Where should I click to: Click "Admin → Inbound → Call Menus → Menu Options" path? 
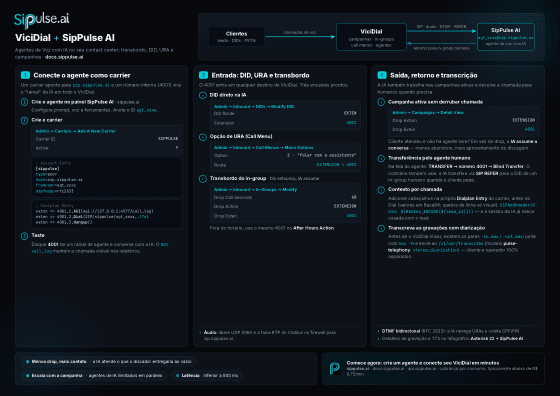[x=263, y=147]
